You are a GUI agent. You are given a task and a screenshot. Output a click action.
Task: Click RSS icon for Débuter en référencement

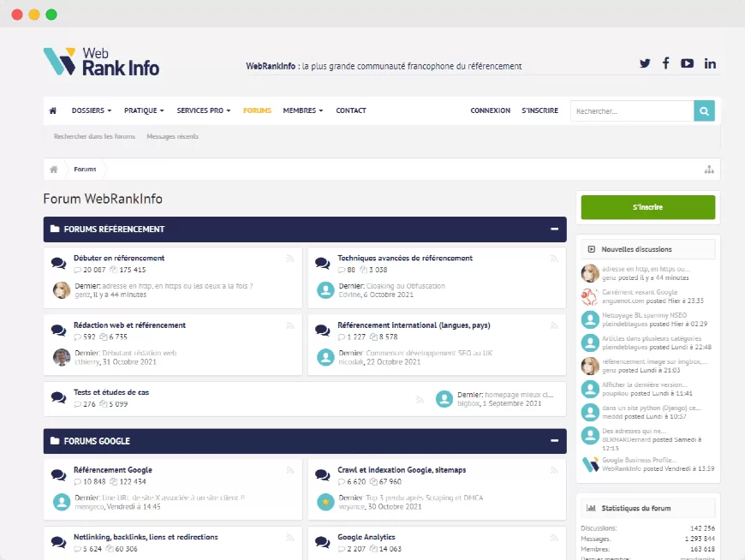coord(289,259)
